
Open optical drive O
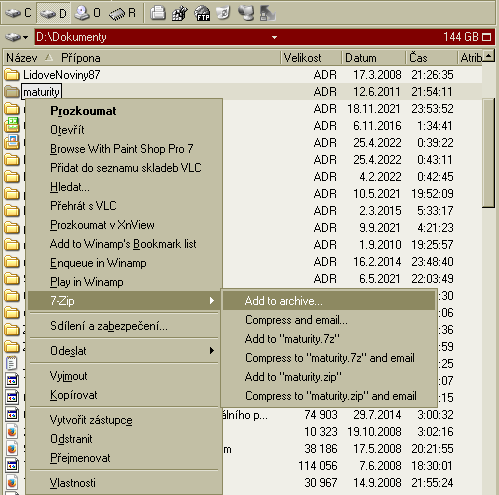click(x=87, y=13)
